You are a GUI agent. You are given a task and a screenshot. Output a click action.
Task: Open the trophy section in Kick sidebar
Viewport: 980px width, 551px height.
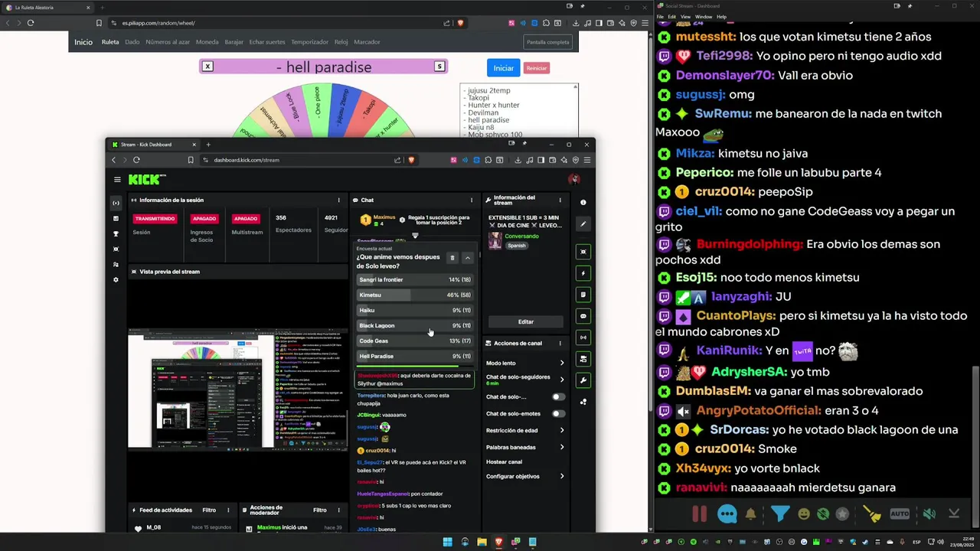point(116,233)
